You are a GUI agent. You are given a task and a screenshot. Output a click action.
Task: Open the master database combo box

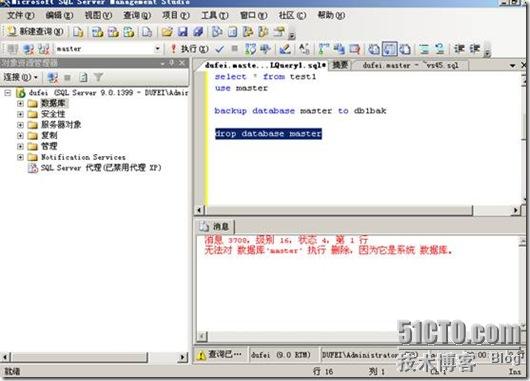pos(108,49)
